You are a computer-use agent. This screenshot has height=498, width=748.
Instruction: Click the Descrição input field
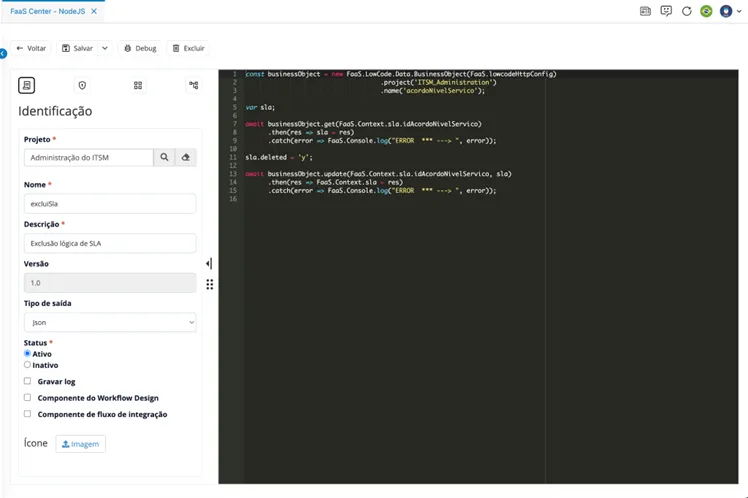coord(110,243)
